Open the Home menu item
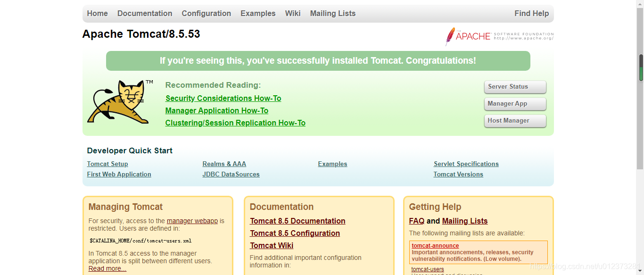The height and width of the screenshot is (275, 644). 98,13
